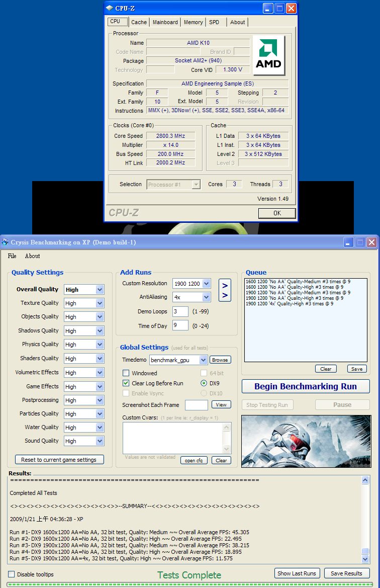Open the Memory tab in CPU-Z
380x588 pixels.
tap(193, 22)
